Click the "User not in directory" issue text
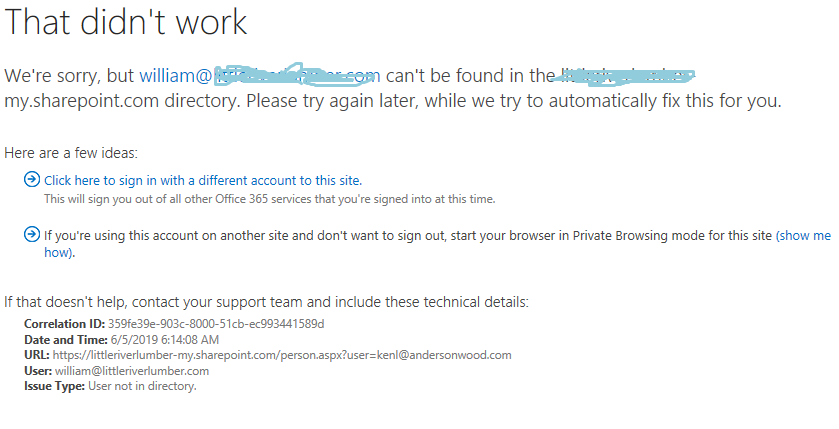The height and width of the screenshot is (429, 839). 142,386
